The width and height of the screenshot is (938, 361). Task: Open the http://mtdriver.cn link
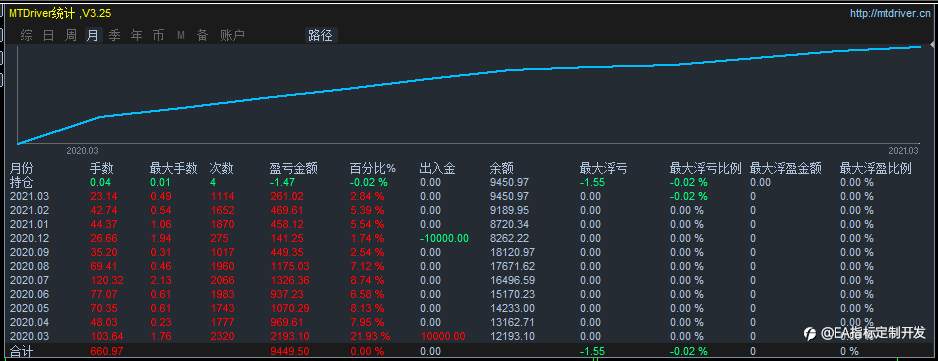pos(890,13)
